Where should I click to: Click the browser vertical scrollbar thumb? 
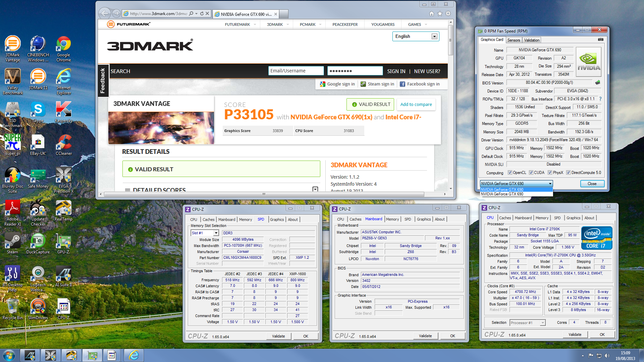coord(450,40)
